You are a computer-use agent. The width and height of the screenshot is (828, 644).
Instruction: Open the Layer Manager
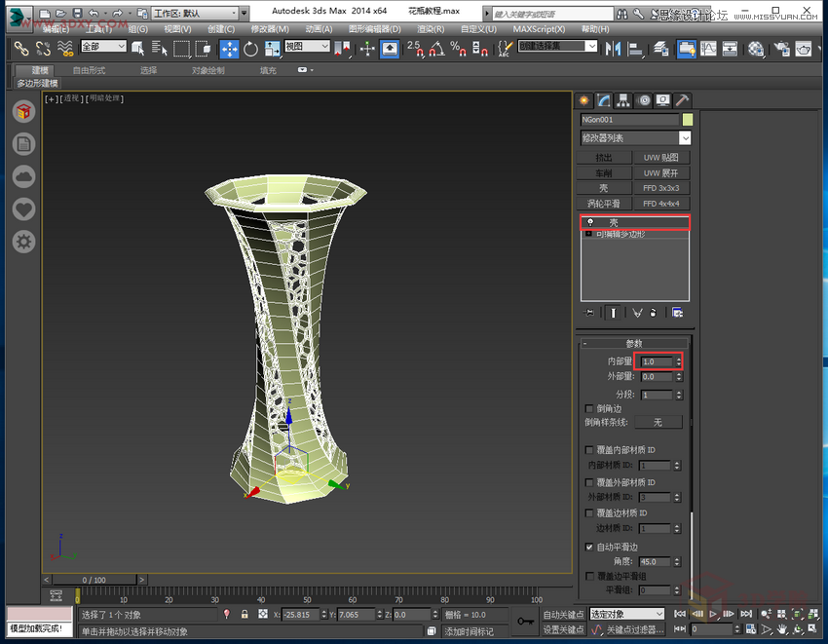point(661,49)
